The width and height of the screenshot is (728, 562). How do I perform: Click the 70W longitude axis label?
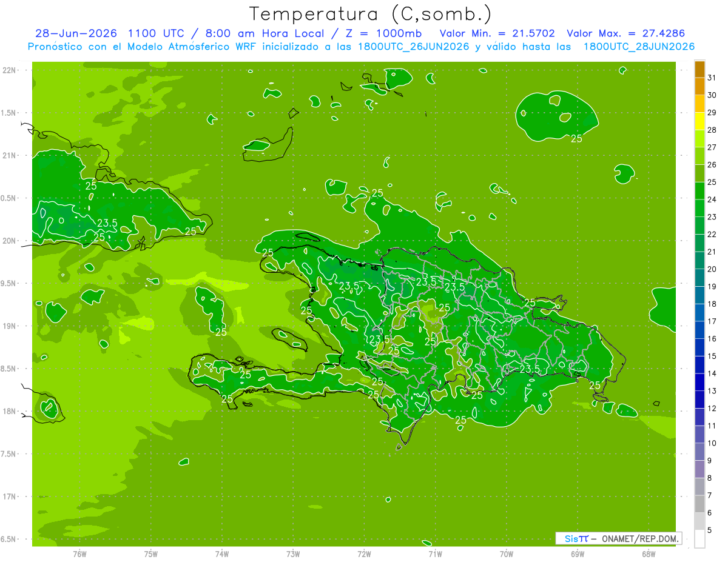click(x=507, y=554)
